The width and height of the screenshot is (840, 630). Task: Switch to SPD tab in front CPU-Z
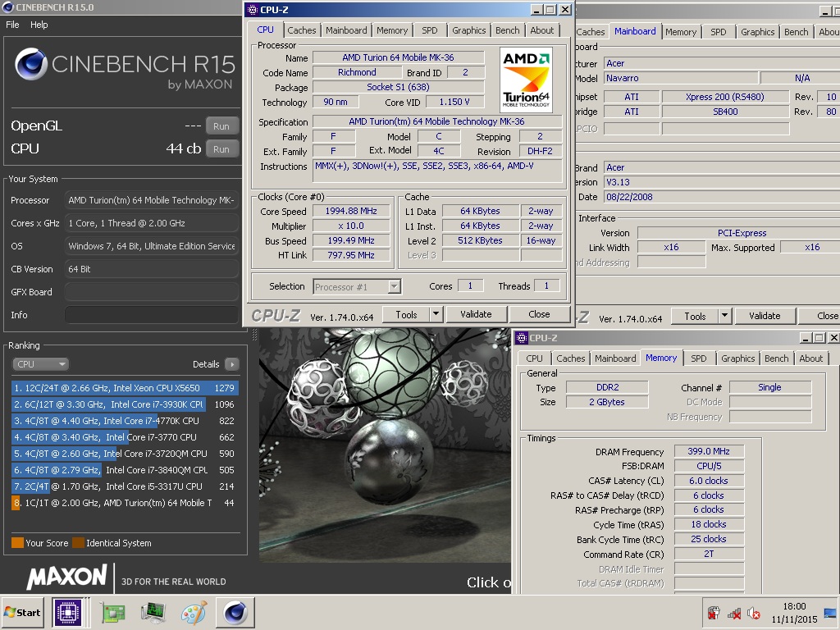(430, 30)
